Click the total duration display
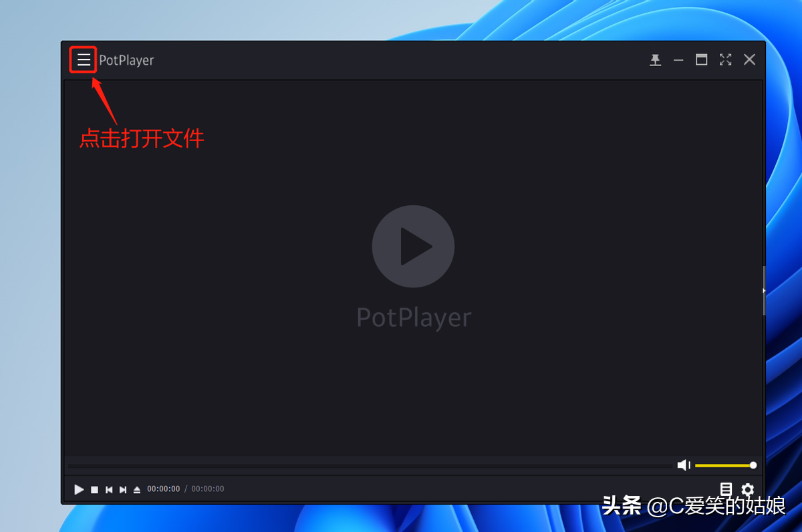This screenshot has height=532, width=802. [208, 489]
